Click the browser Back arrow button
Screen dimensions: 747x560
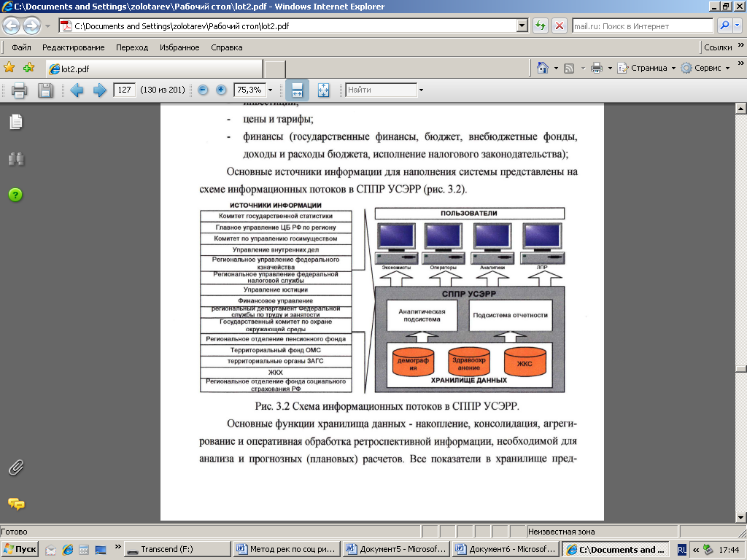click(12, 26)
